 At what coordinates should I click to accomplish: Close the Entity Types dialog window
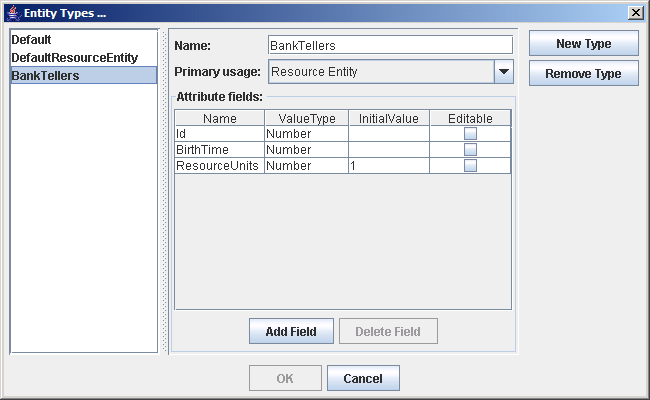635,12
